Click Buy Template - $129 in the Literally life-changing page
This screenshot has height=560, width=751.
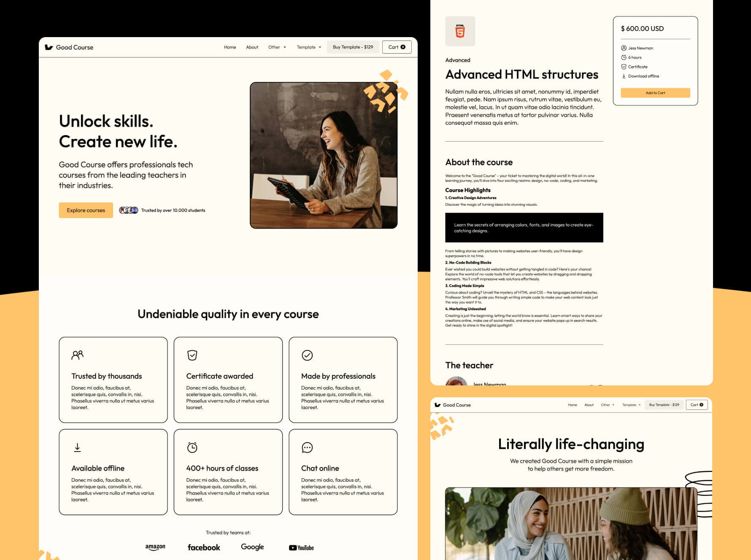click(x=664, y=405)
